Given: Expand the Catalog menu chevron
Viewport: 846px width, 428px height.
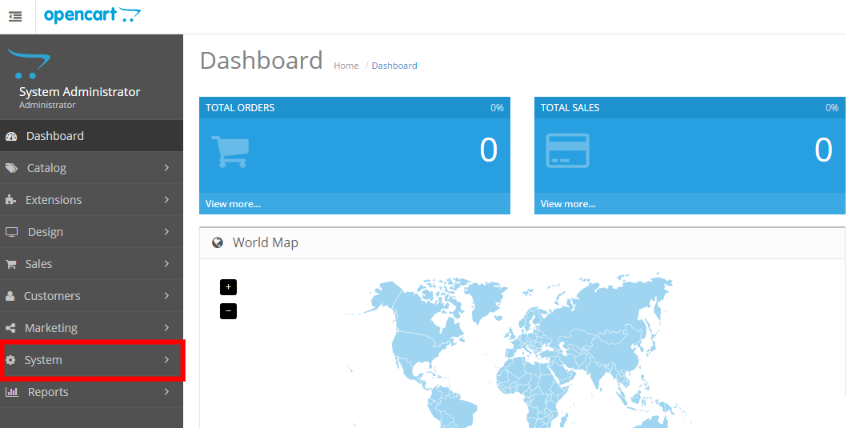Looking at the screenshot, I should [x=167, y=168].
